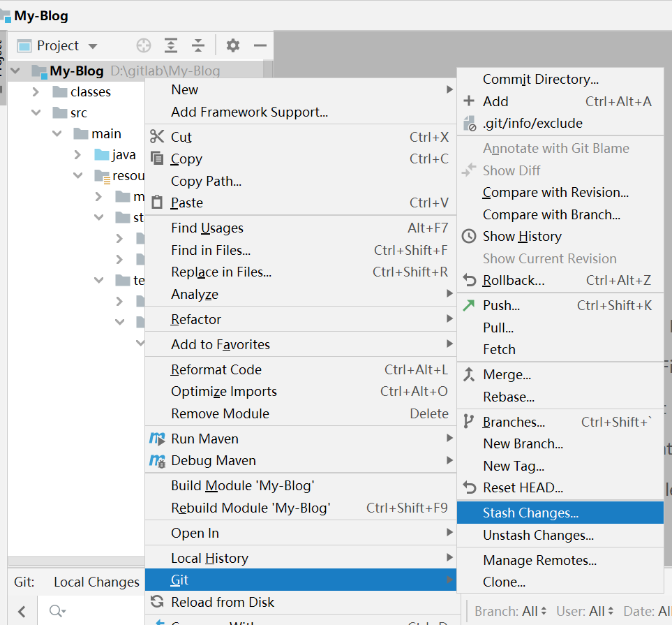Image resolution: width=672 pixels, height=625 pixels.
Task: Choose Commit Directory... menu item
Action: pyautogui.click(x=540, y=80)
